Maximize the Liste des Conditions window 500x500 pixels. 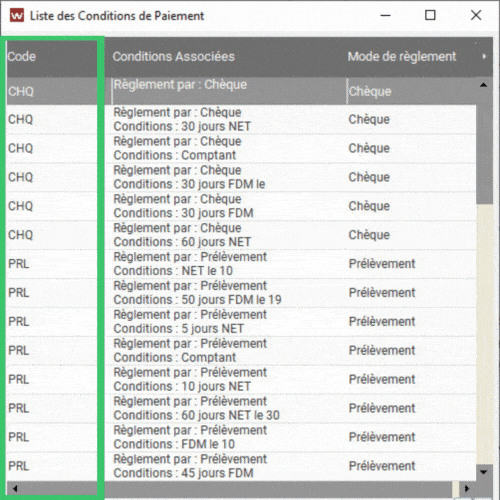tap(430, 15)
